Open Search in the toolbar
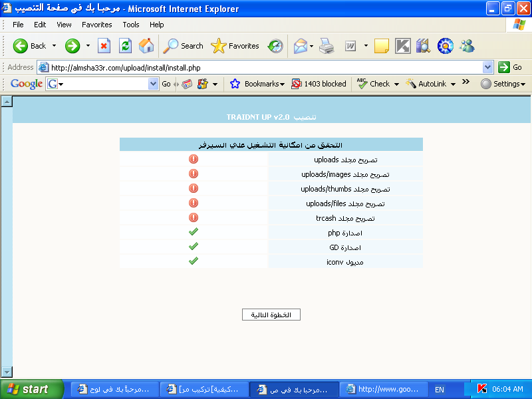The image size is (532, 399). (x=184, y=46)
